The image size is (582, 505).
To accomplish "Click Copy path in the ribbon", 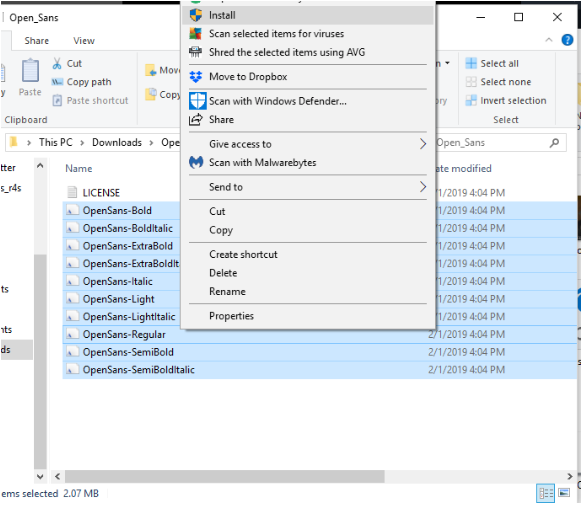I will (x=82, y=82).
